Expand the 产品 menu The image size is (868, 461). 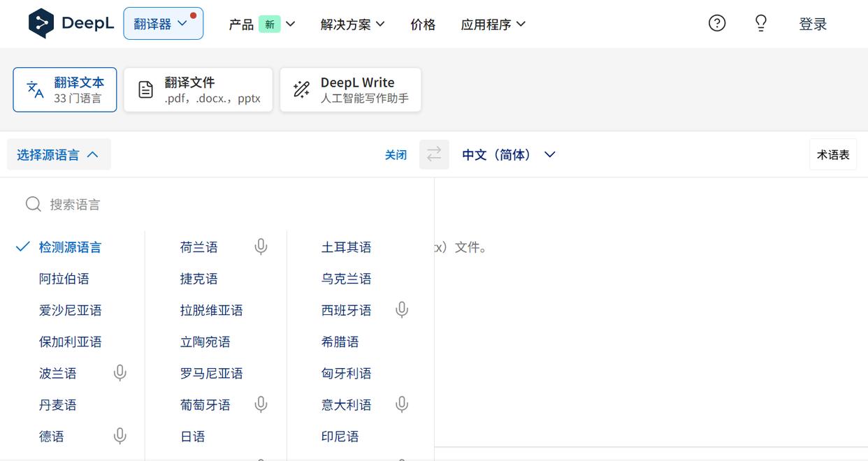tap(262, 24)
